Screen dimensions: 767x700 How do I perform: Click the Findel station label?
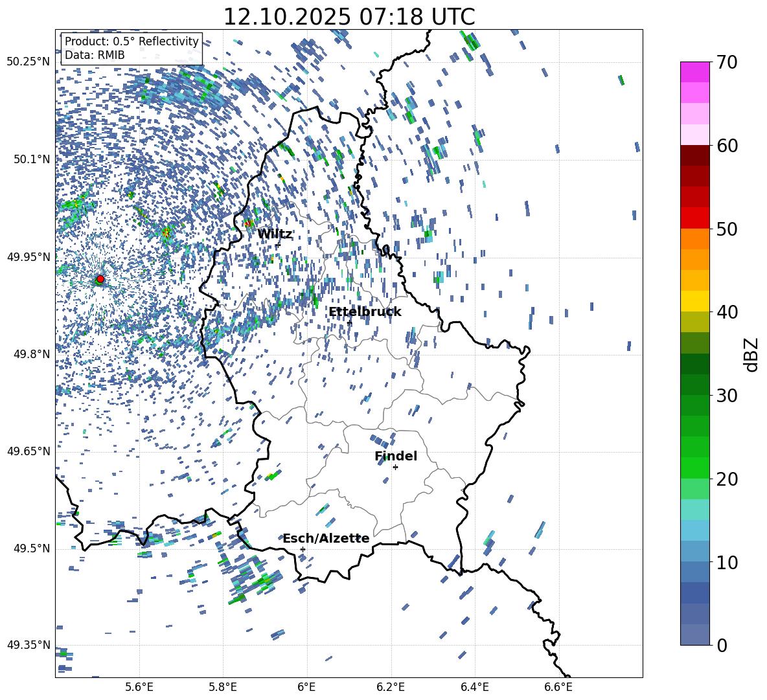(396, 456)
